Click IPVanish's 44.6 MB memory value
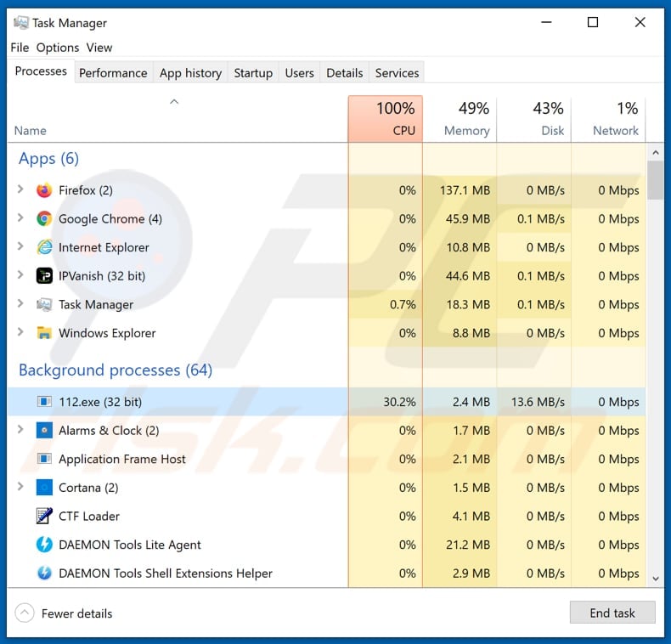Screen dimensions: 671x644 tap(468, 276)
